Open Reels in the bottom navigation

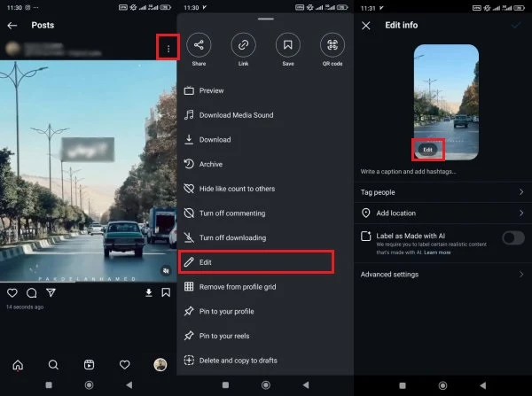point(89,365)
